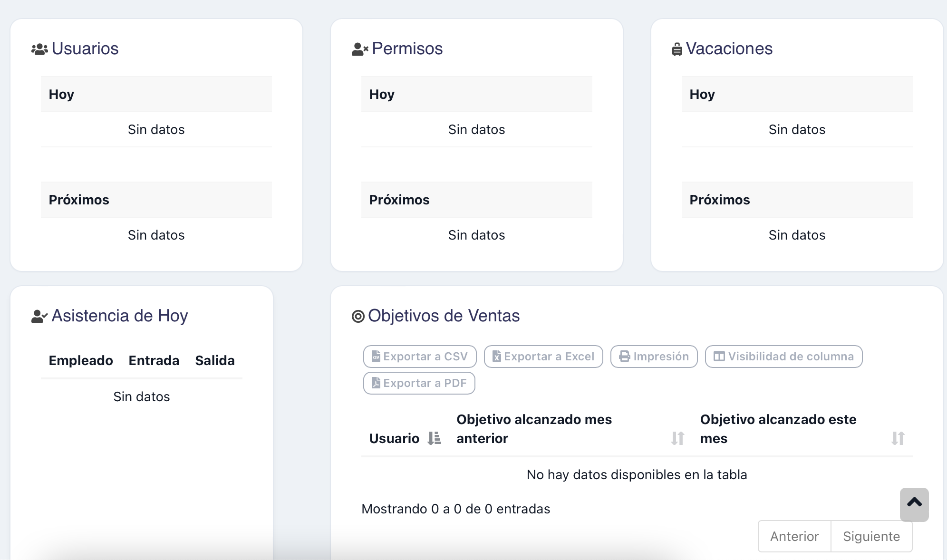Toggle sorting on the Usuario column
This screenshot has width=947, height=560.
434,438
